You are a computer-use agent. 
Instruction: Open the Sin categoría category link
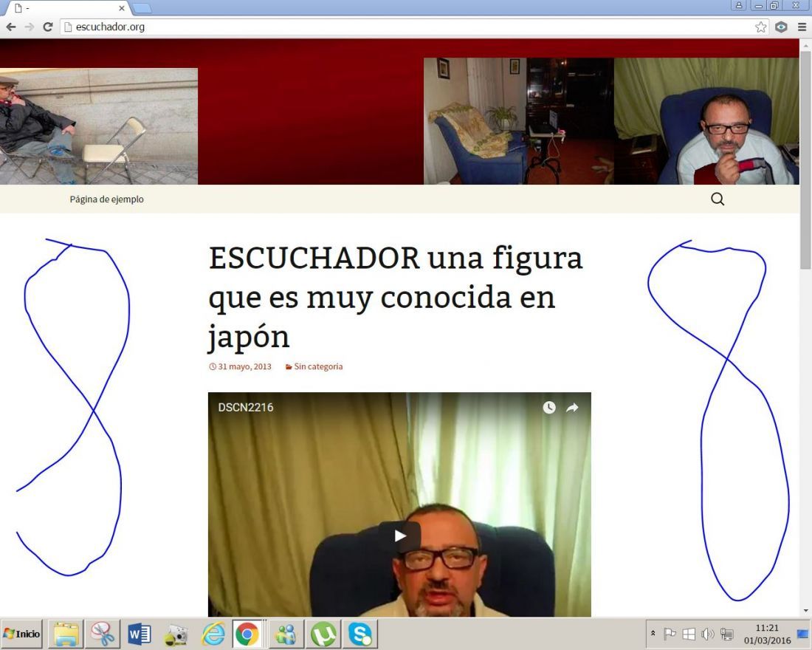click(x=314, y=366)
